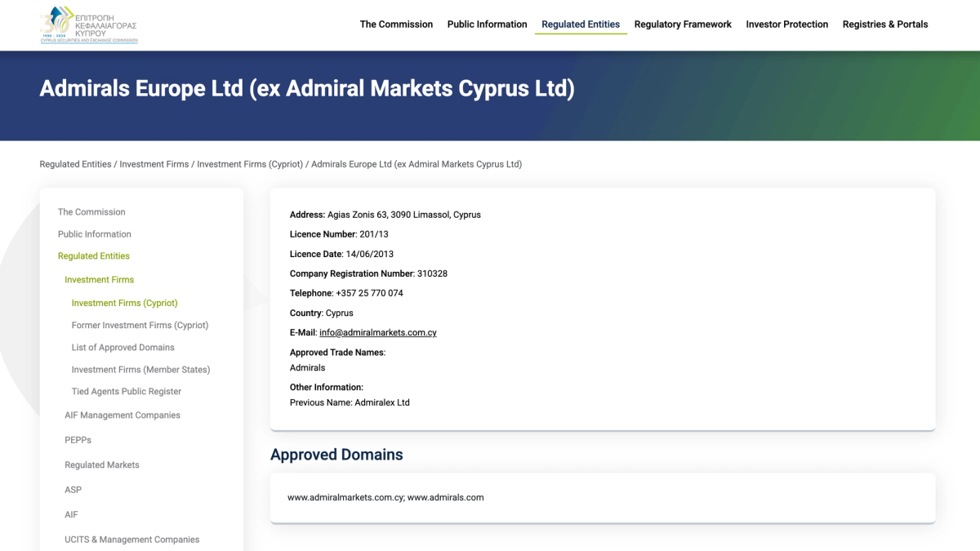Click the Approved Domains heading
The image size is (980, 551).
(336, 455)
